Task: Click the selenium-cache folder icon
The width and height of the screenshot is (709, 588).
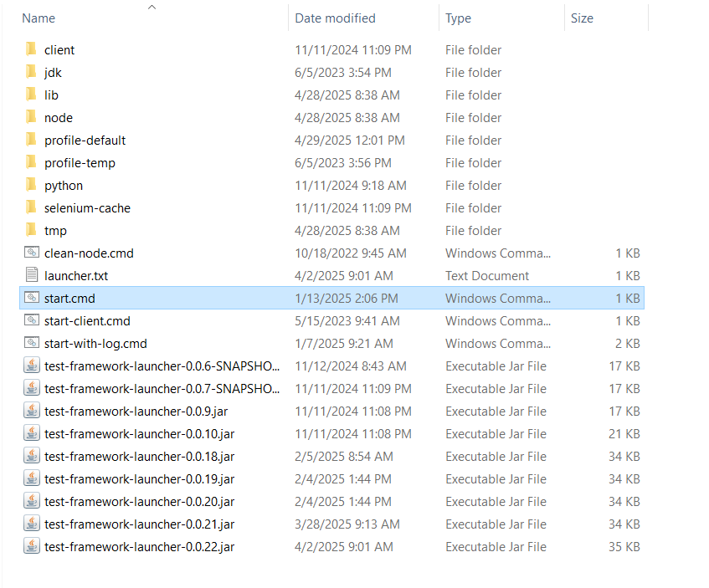Action: coord(31,207)
